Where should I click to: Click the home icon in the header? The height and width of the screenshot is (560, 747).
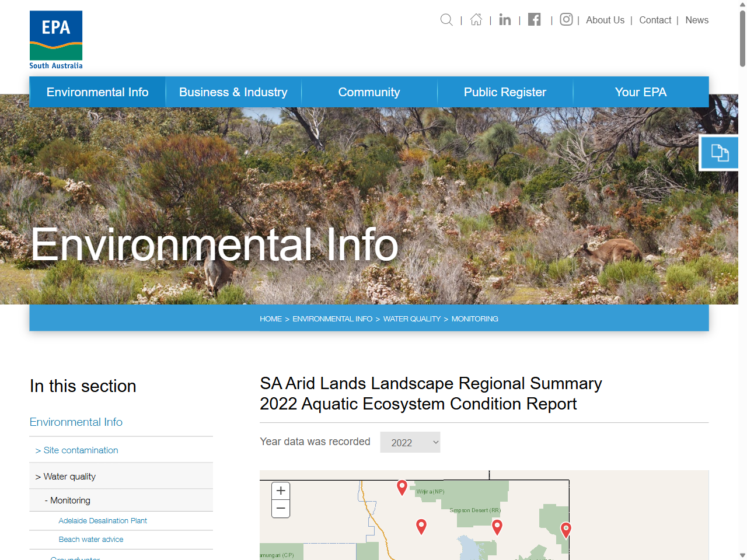pyautogui.click(x=476, y=19)
